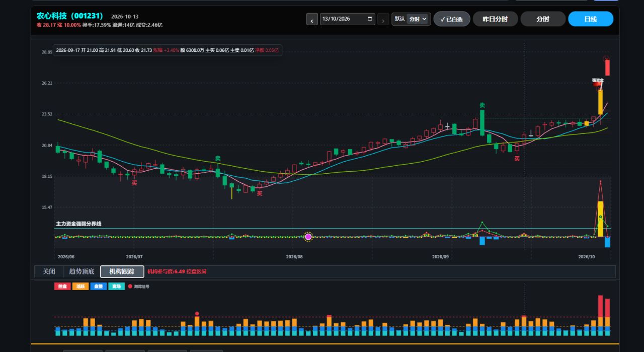Click the date field showing 13/10/2026
The height and width of the screenshot is (352, 644).
tap(348, 19)
